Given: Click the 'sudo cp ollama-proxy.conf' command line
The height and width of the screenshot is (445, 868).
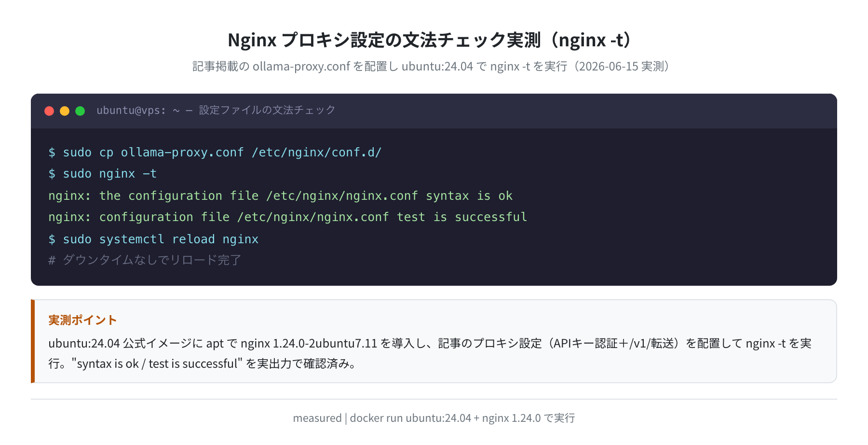Looking at the screenshot, I should click(x=215, y=153).
